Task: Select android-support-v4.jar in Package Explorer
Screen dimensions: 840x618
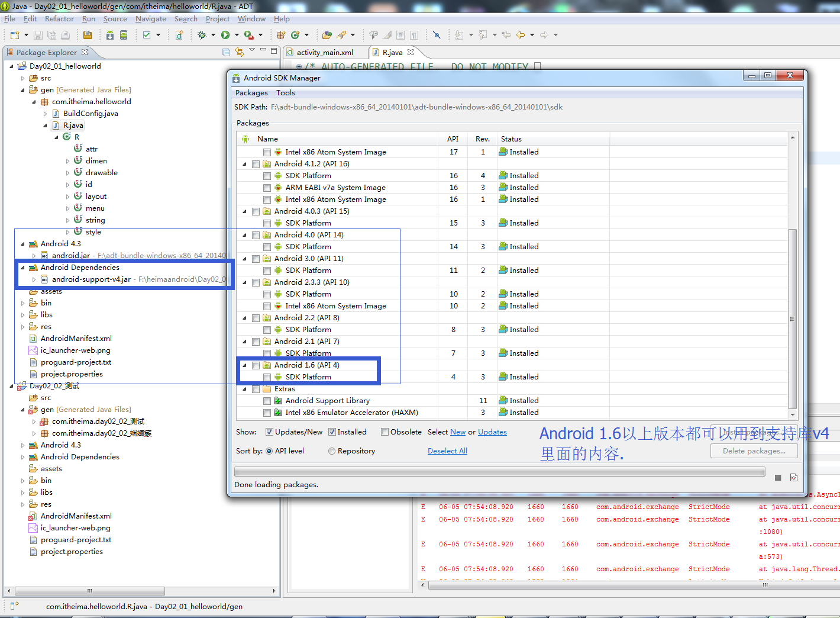Action: coord(91,279)
